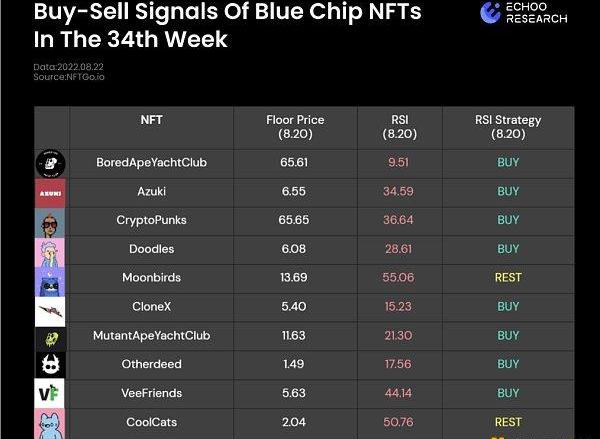Click the NFT column header
Viewport: 600px width, 439px height.
(152, 120)
